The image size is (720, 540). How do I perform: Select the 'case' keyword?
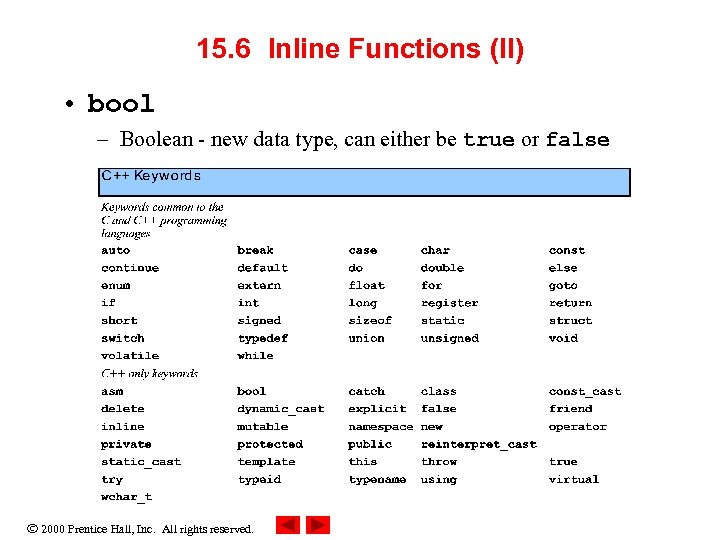(x=363, y=251)
